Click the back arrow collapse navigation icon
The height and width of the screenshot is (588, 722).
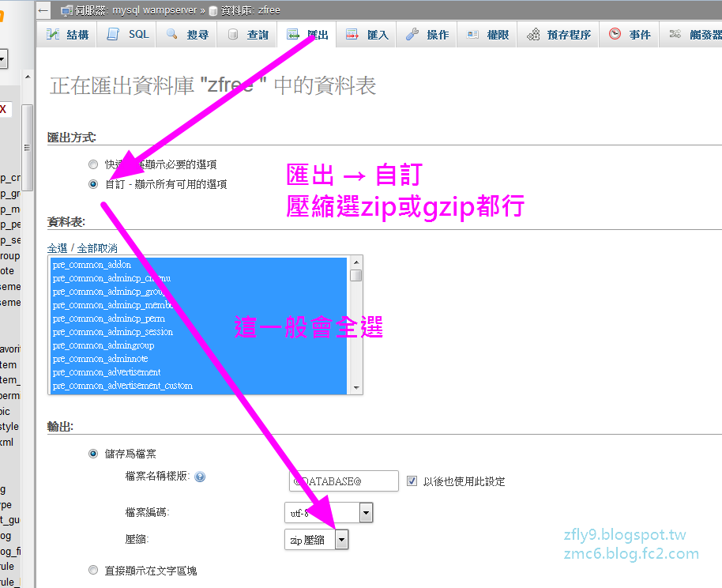tap(43, 10)
